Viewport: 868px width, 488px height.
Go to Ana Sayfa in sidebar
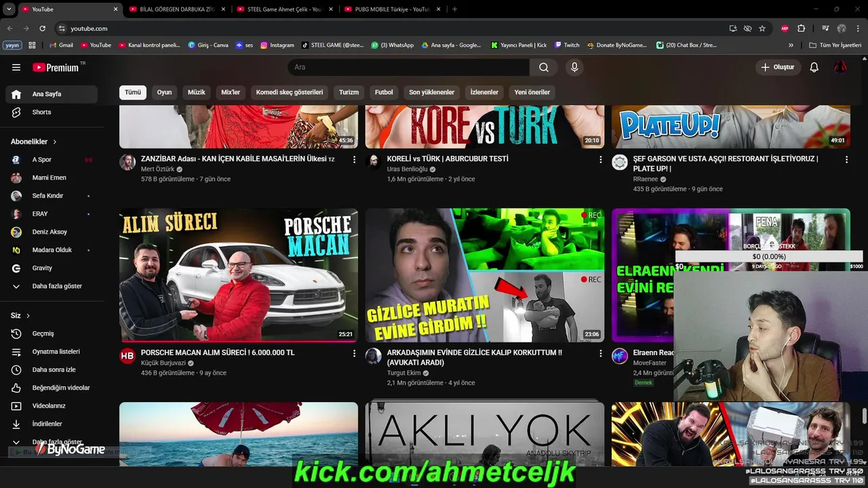click(x=52, y=94)
